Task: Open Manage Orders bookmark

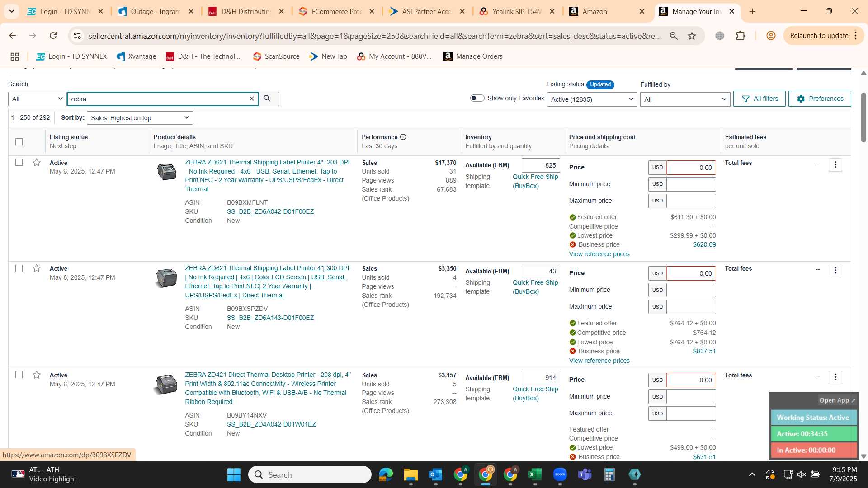Action: [x=473, y=56]
